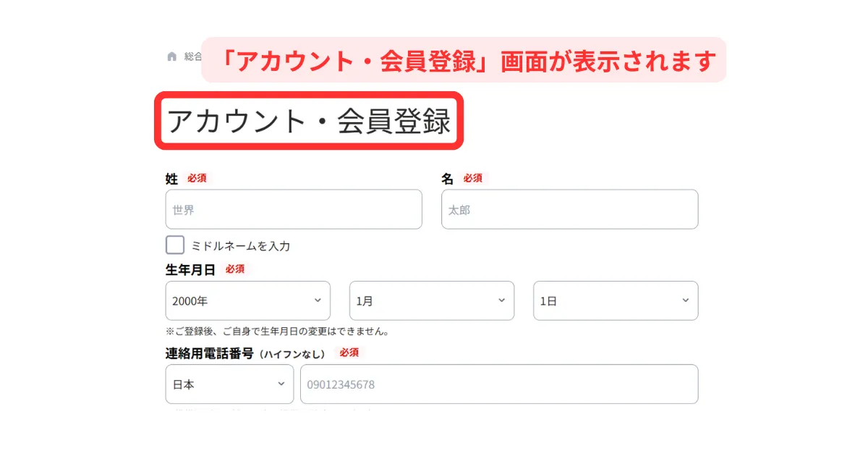Click the 必須 badge beside 生年月日

pos(234,269)
